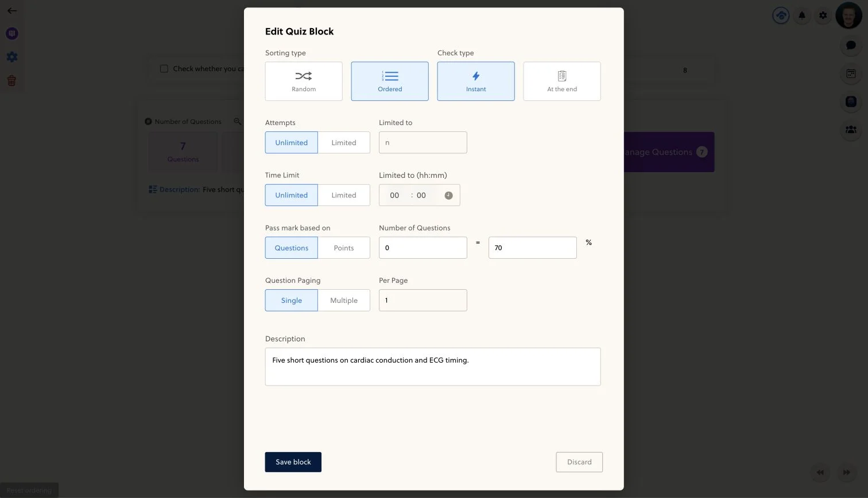Set Attempts to Unlimited
The height and width of the screenshot is (498, 868).
[292, 143]
